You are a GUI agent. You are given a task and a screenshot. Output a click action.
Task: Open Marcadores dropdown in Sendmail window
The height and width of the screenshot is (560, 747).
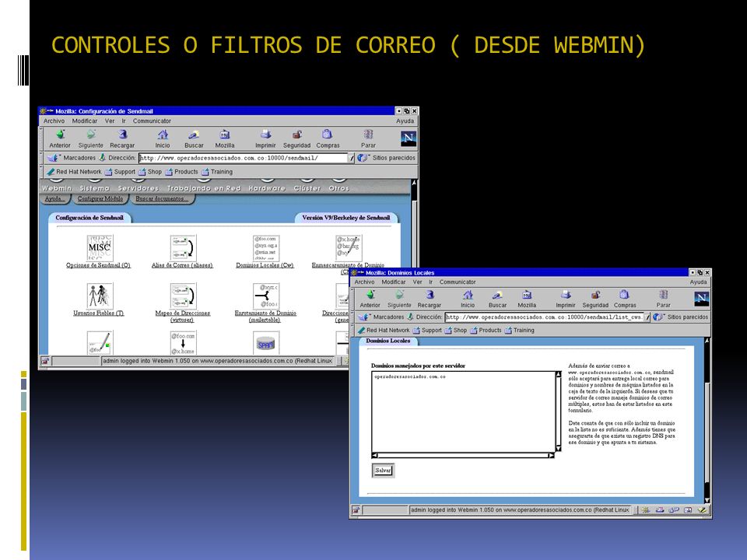[x=72, y=158]
